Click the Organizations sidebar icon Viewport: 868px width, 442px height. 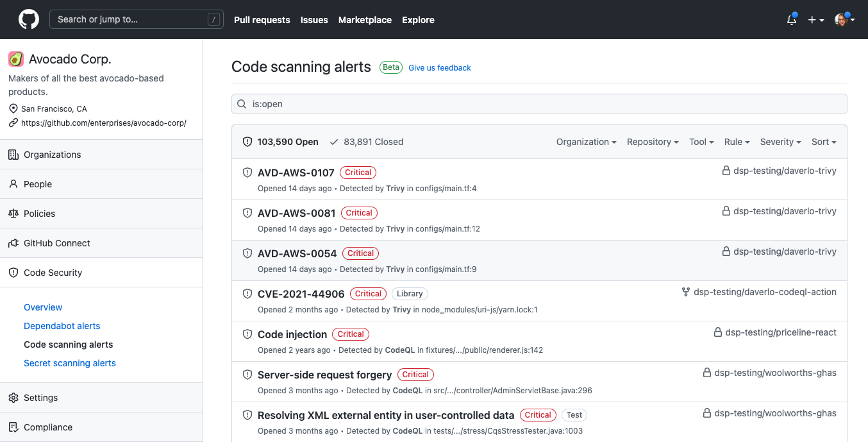coord(13,154)
